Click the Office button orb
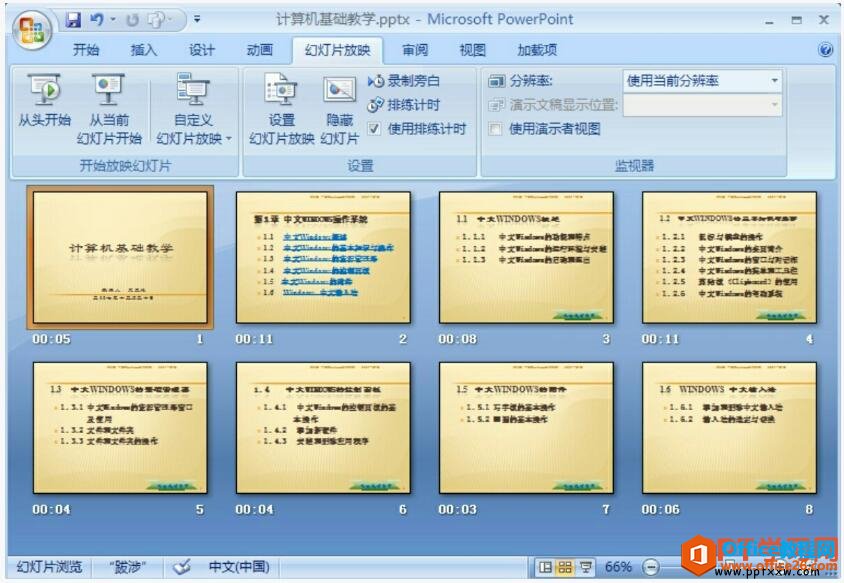Viewport: 844px width, 583px height. [x=32, y=30]
